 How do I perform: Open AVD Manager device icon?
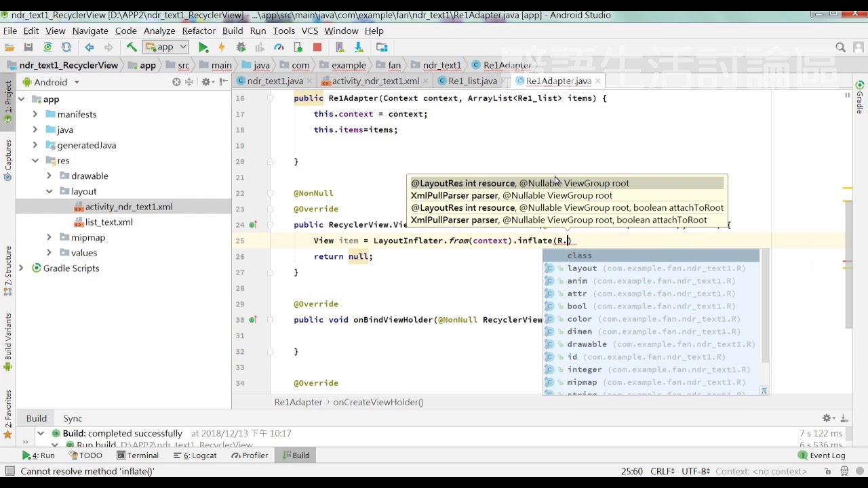[x=340, y=47]
